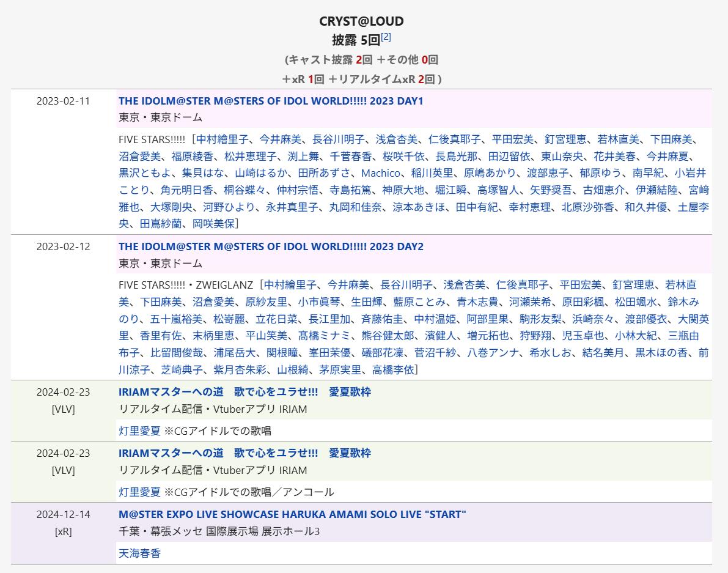Open footnote 2 next to 披露 5回
This screenshot has height=573, width=728.
click(x=386, y=37)
